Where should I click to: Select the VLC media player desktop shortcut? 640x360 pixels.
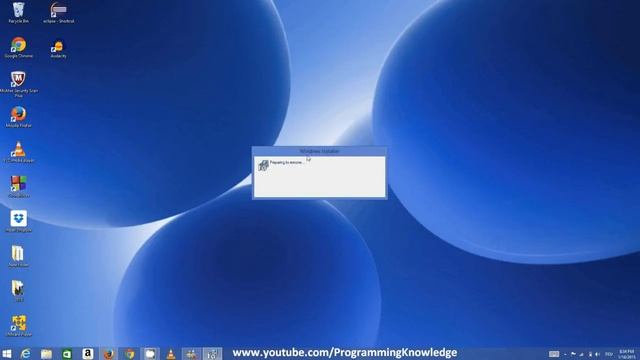[18, 152]
